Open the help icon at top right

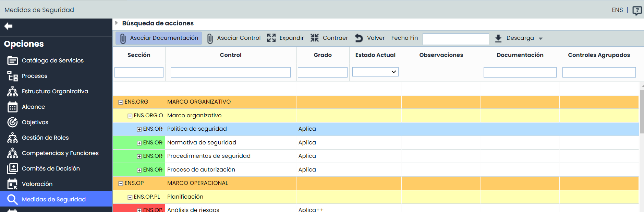pos(637,11)
